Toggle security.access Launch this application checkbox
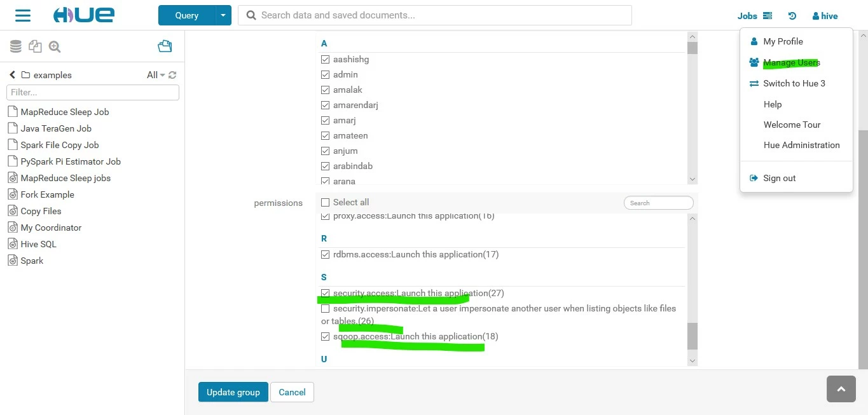 pyautogui.click(x=326, y=294)
